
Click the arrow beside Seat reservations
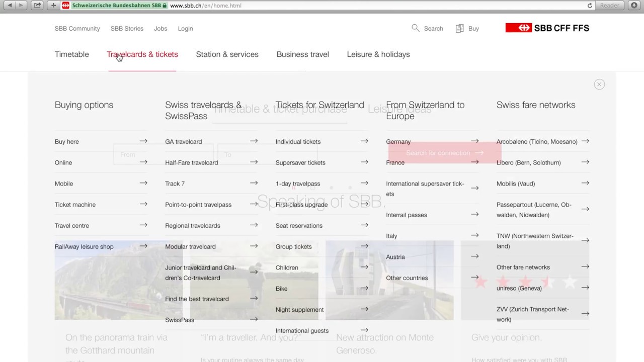pos(364,225)
